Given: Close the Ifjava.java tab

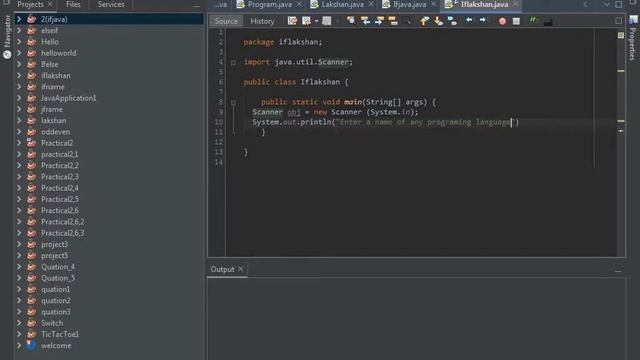Looking at the screenshot, I should point(433,4).
